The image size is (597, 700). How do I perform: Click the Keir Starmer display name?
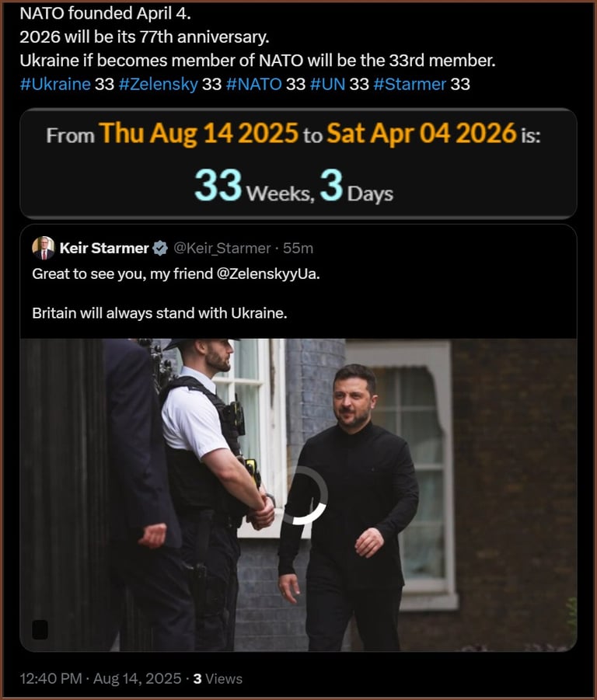pos(104,248)
